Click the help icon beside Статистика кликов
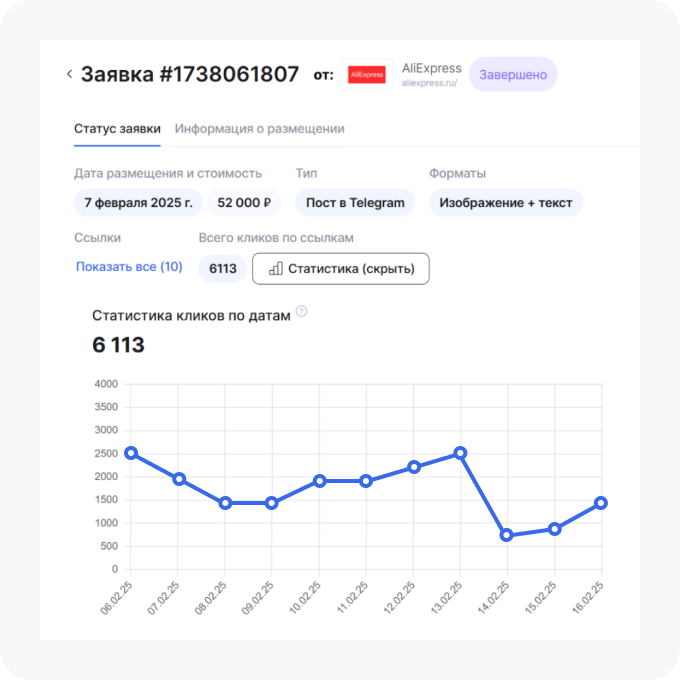This screenshot has width=680, height=680. pos(302,312)
